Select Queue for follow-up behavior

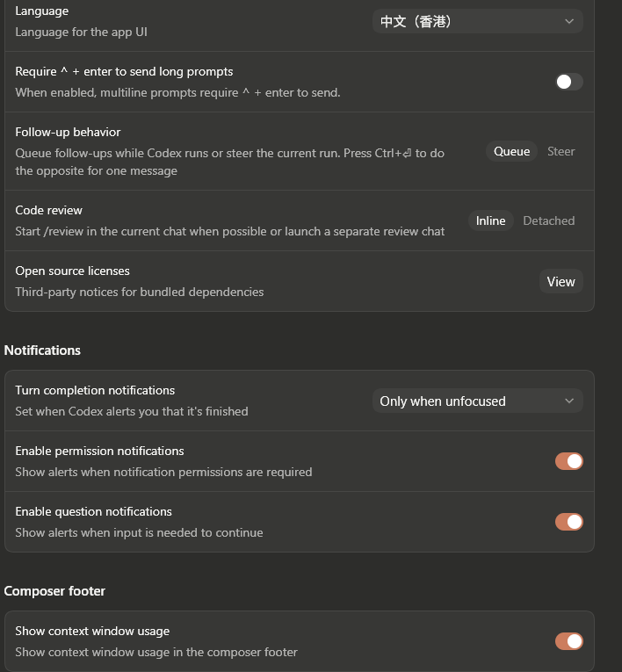coord(511,151)
